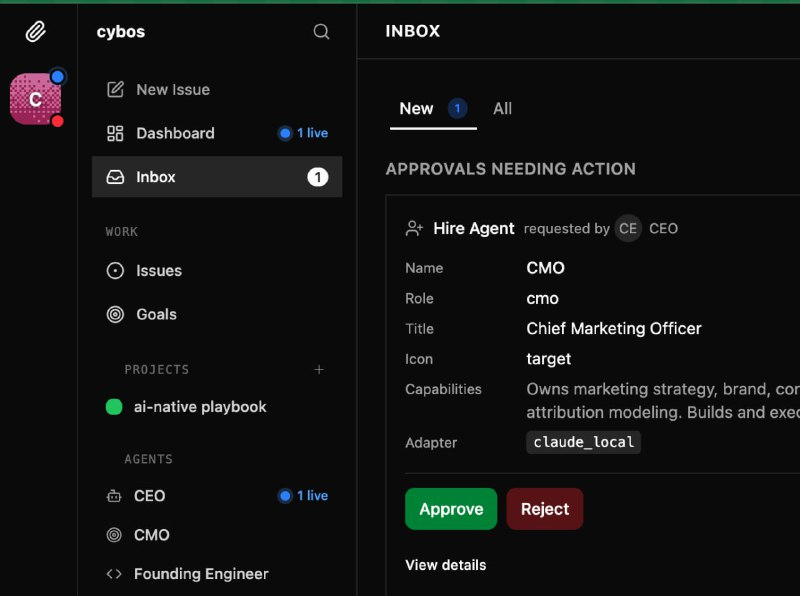Open the Goals section
This screenshot has width=800, height=596.
pos(156,314)
